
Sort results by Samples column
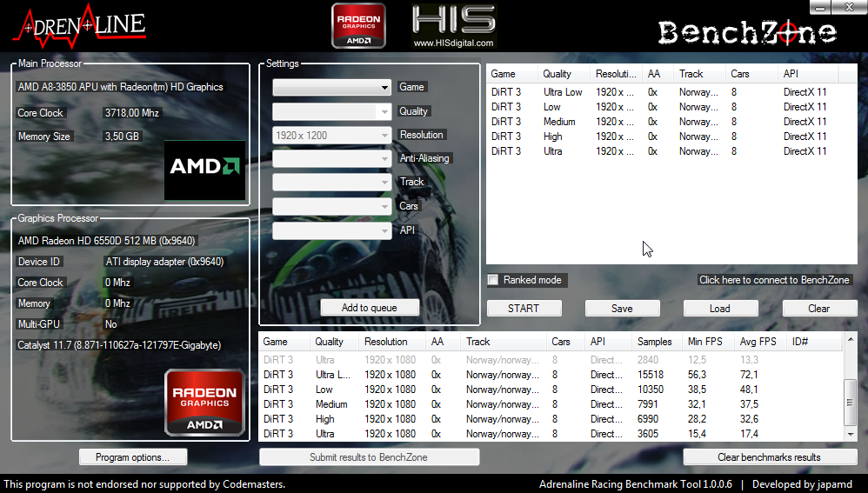point(657,342)
